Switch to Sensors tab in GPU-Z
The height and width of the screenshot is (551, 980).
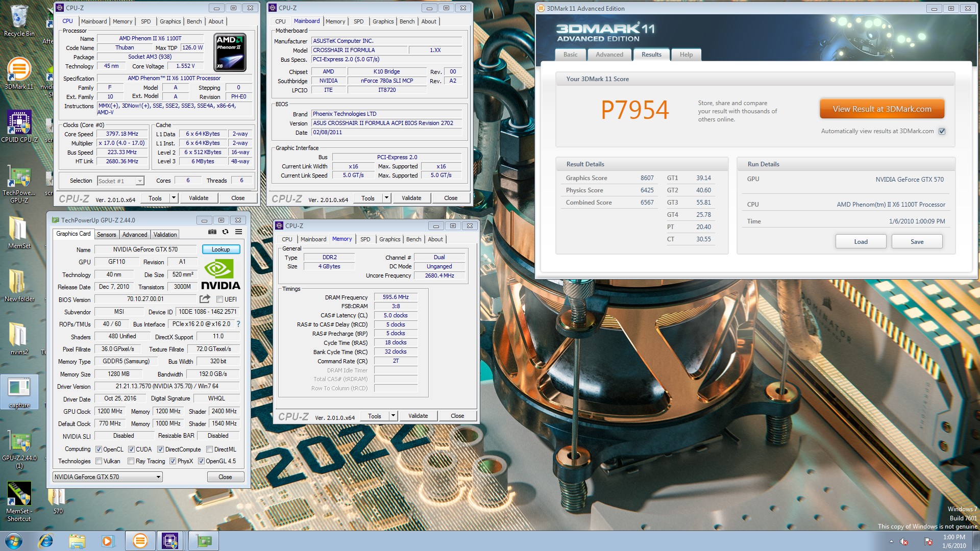tap(107, 235)
